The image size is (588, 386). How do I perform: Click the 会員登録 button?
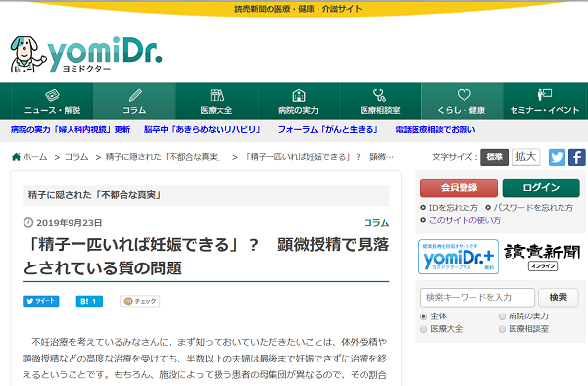coord(459,188)
